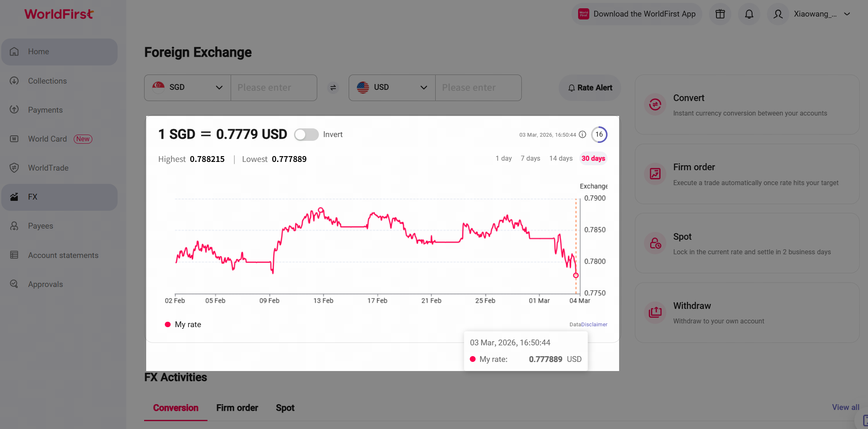Viewport: 868px width, 429px height.
Task: Click the Withdraw upload icon
Action: point(655,312)
